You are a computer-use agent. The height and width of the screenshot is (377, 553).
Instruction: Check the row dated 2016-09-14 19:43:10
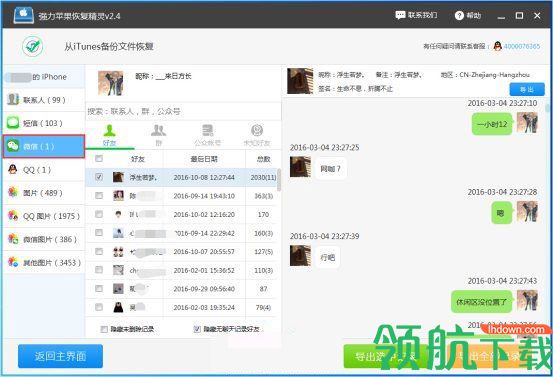tap(99, 196)
